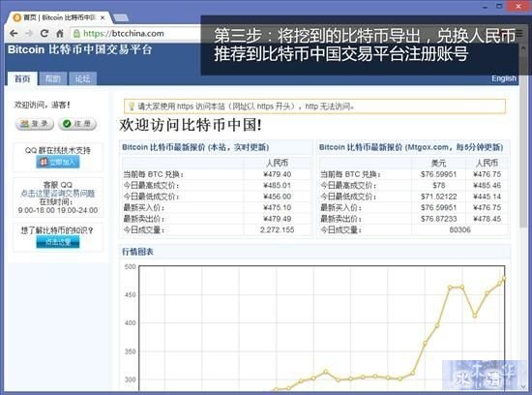
Task: Select Mtgox sell price $76.87233
Action: (439, 219)
